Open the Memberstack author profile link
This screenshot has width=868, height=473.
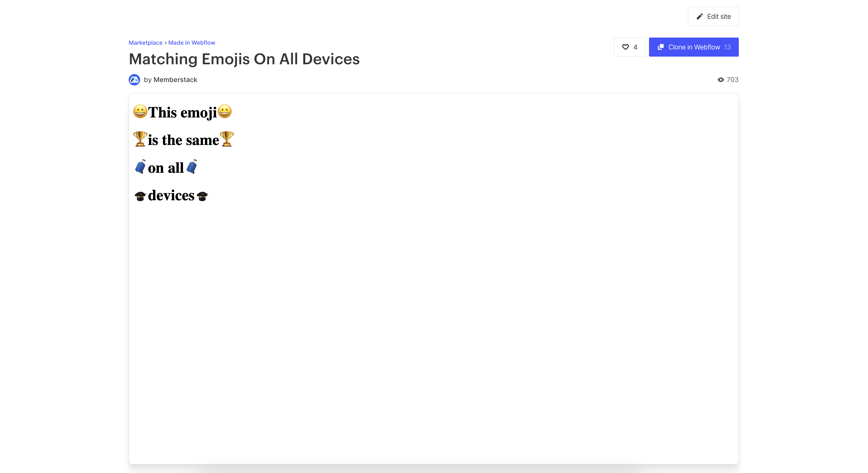click(x=175, y=80)
